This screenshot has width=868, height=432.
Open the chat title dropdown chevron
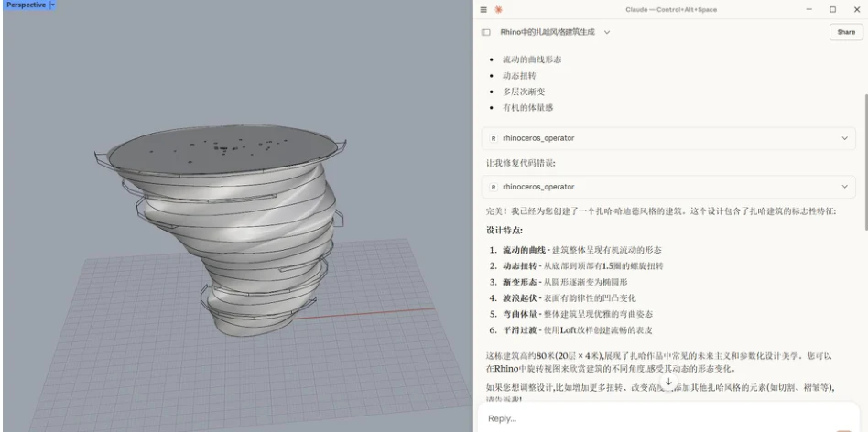point(607,32)
